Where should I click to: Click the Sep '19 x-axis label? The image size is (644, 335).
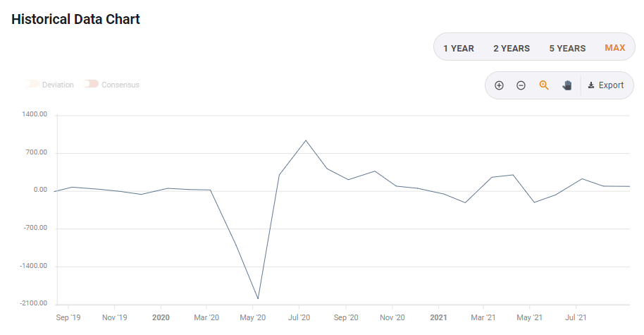[68, 317]
